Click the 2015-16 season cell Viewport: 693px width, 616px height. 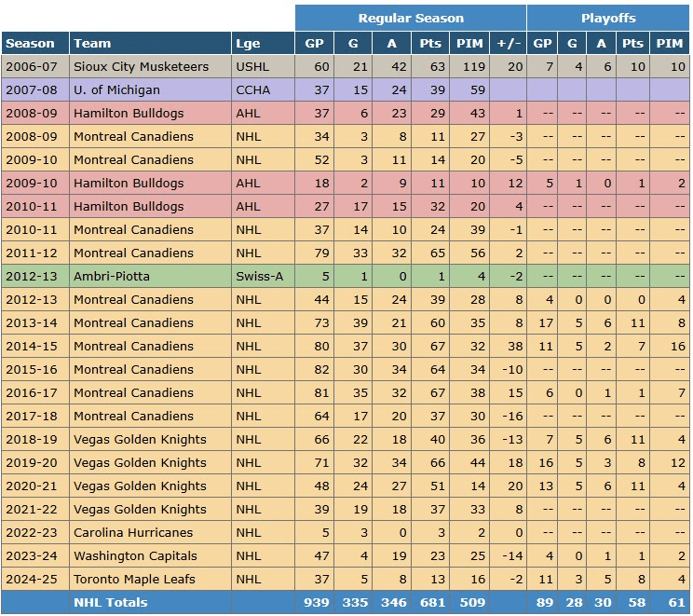point(34,370)
